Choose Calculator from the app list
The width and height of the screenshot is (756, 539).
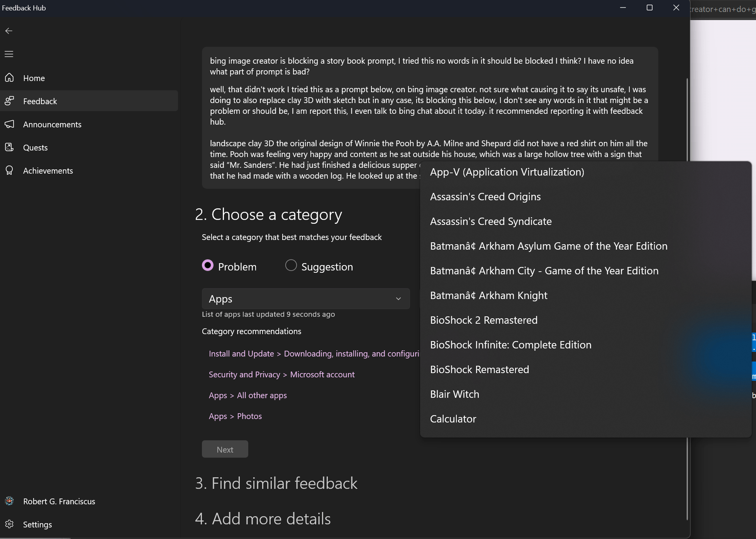(453, 419)
